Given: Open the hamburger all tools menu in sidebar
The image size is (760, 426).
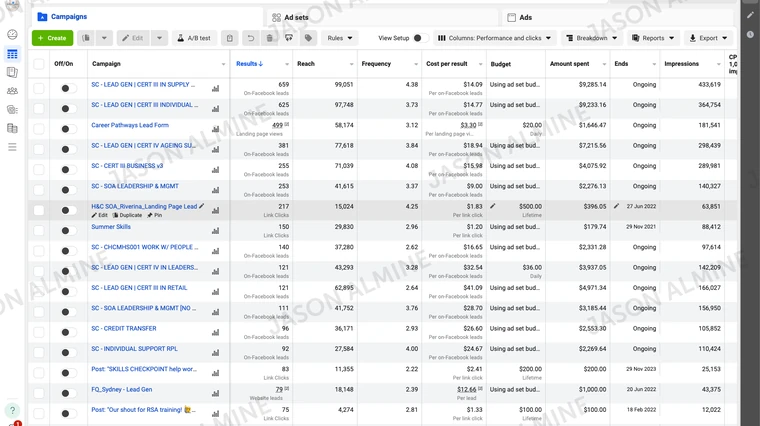Looking at the screenshot, I should click(x=12, y=147).
